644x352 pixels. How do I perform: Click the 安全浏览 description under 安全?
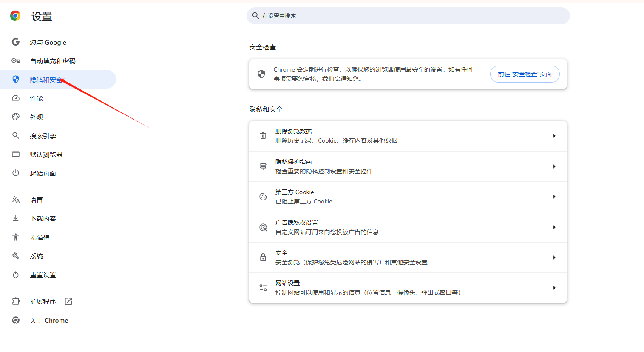351,262
